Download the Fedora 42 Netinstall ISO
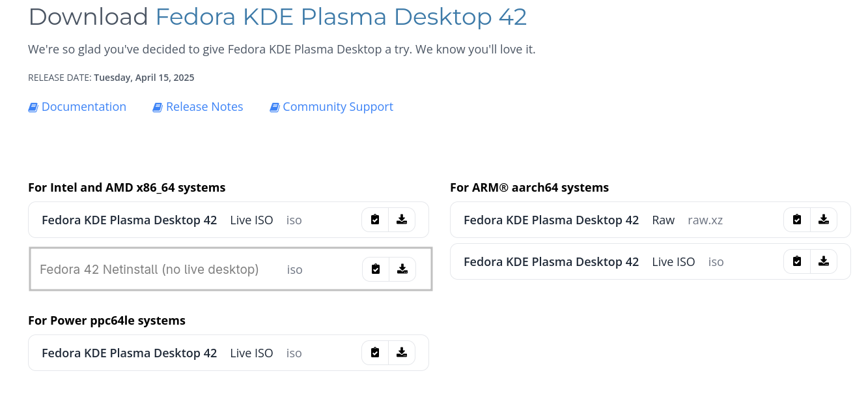 402,269
